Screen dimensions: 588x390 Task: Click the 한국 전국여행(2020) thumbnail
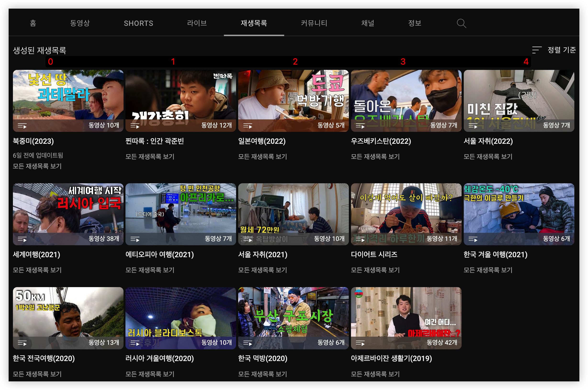[x=68, y=316]
